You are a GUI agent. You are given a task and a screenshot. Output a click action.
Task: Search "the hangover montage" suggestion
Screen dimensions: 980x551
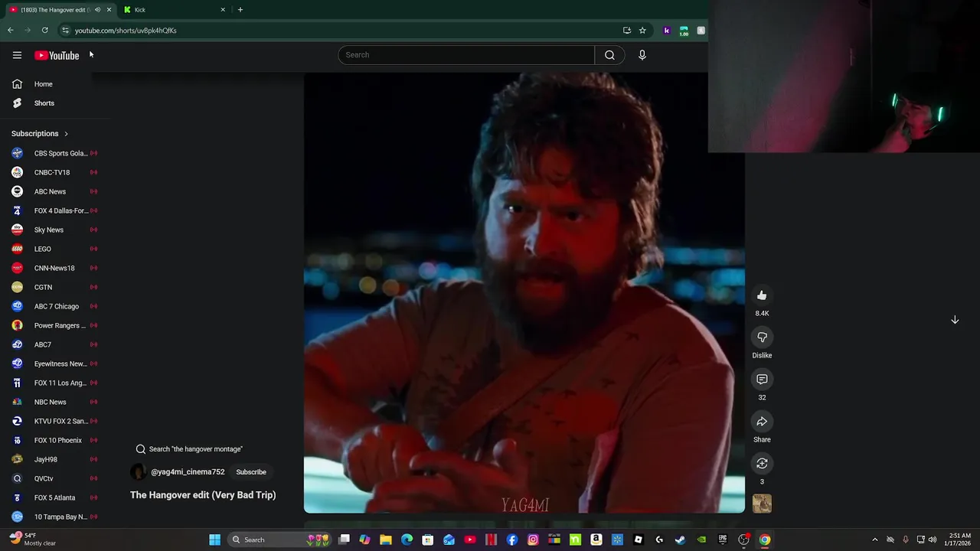click(189, 449)
